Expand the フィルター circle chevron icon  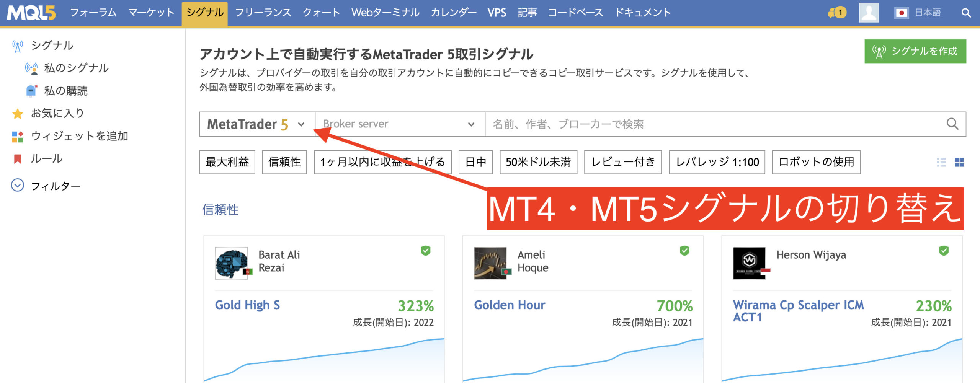[x=18, y=186]
